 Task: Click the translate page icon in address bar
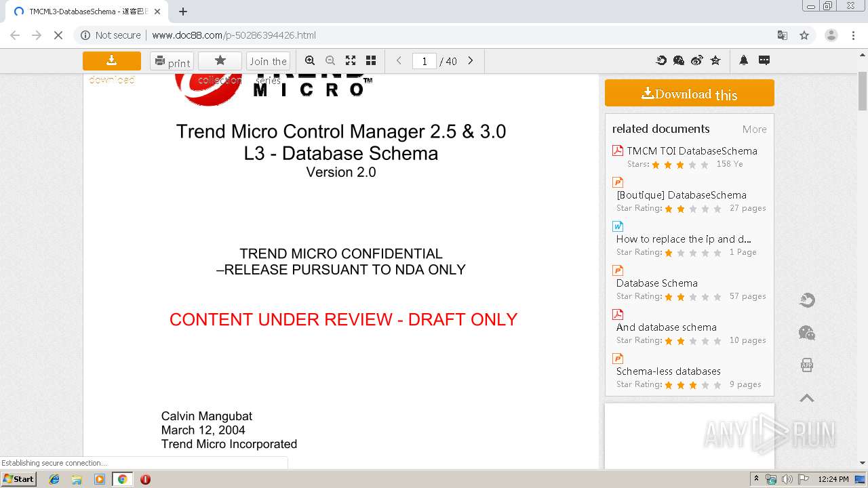(x=783, y=35)
